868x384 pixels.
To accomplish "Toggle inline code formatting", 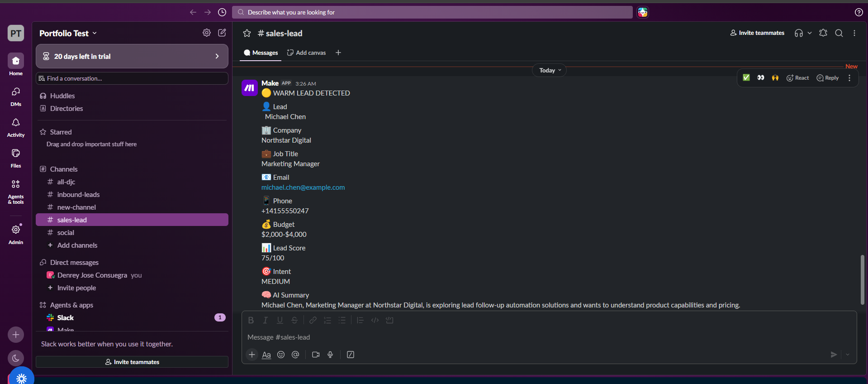I will pos(375,320).
